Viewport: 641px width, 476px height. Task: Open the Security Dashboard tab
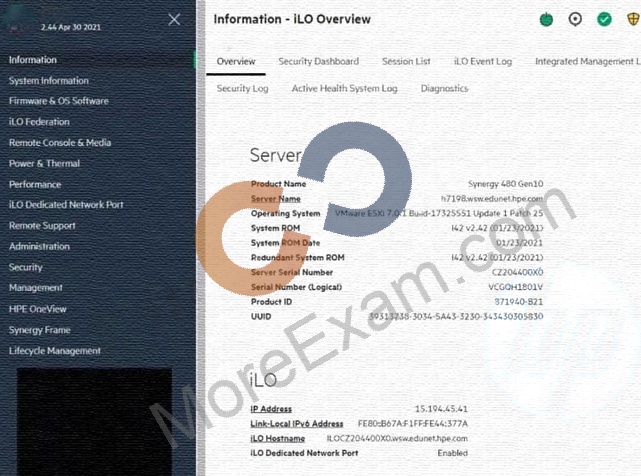click(x=318, y=61)
